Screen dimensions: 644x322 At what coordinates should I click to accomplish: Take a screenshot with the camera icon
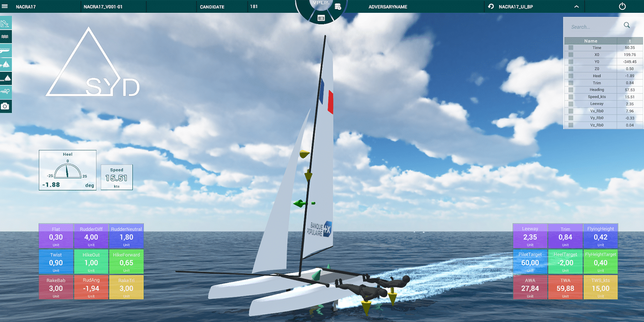pos(6,106)
